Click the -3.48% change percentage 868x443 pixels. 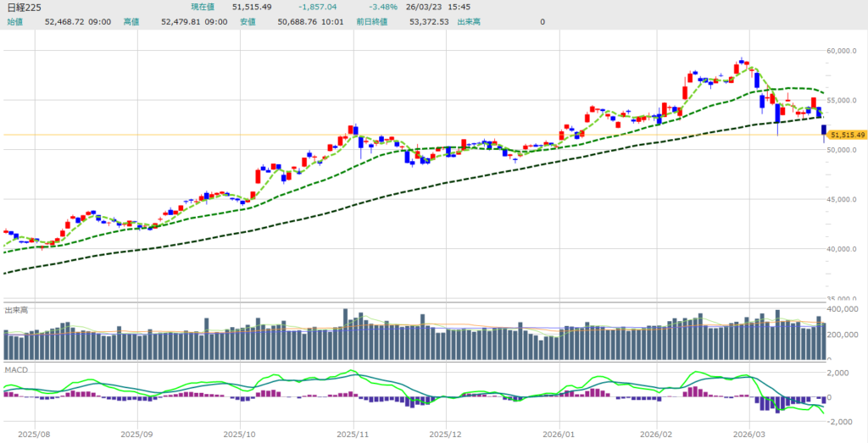tap(383, 8)
